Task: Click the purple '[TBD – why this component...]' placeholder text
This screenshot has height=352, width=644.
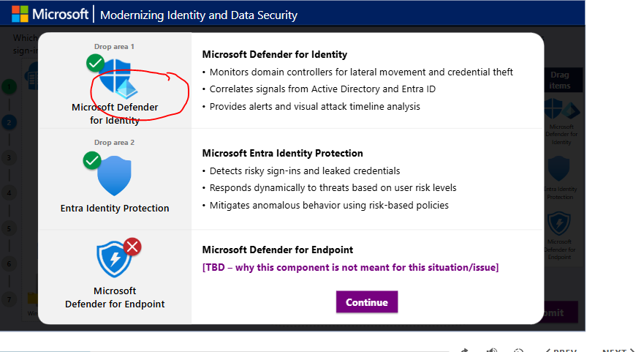Action: [350, 267]
